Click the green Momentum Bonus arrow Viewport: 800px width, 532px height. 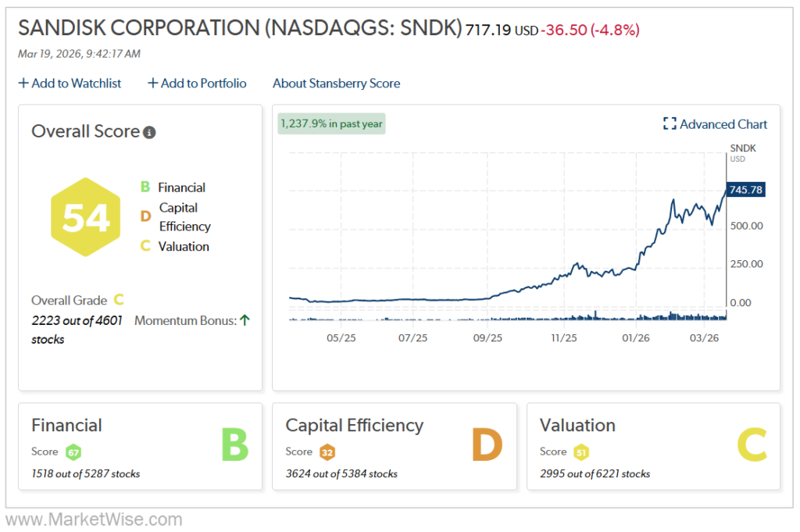[245, 319]
